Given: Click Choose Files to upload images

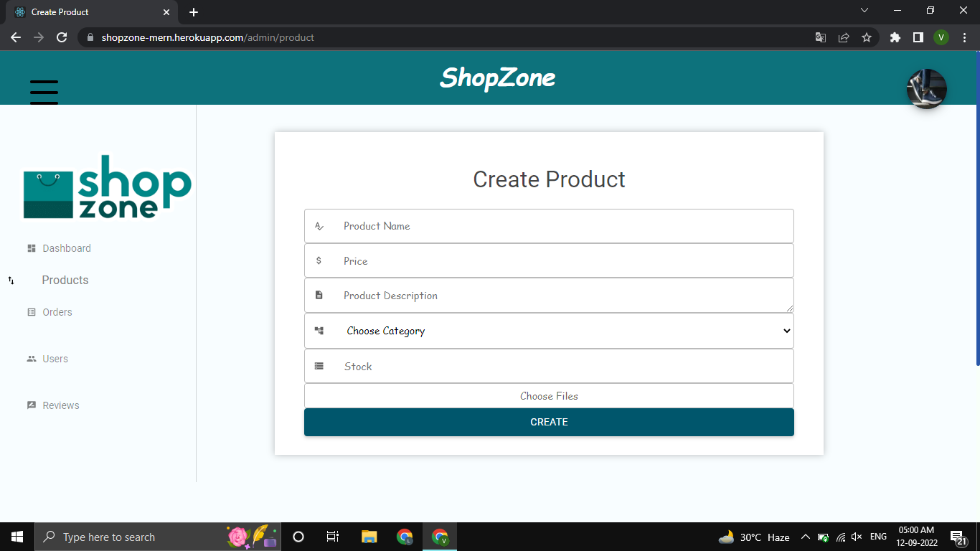Looking at the screenshot, I should point(549,395).
